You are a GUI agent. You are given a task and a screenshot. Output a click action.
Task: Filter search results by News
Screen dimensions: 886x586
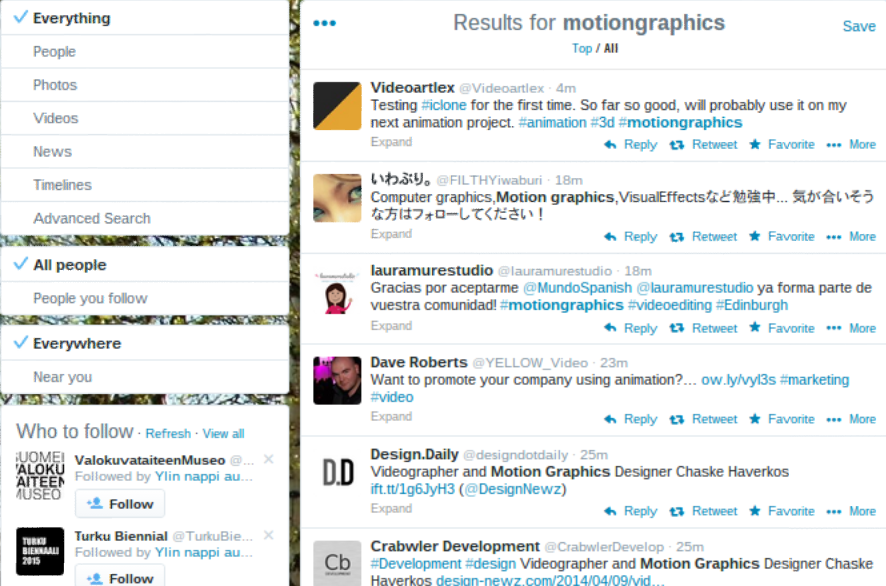point(145,151)
